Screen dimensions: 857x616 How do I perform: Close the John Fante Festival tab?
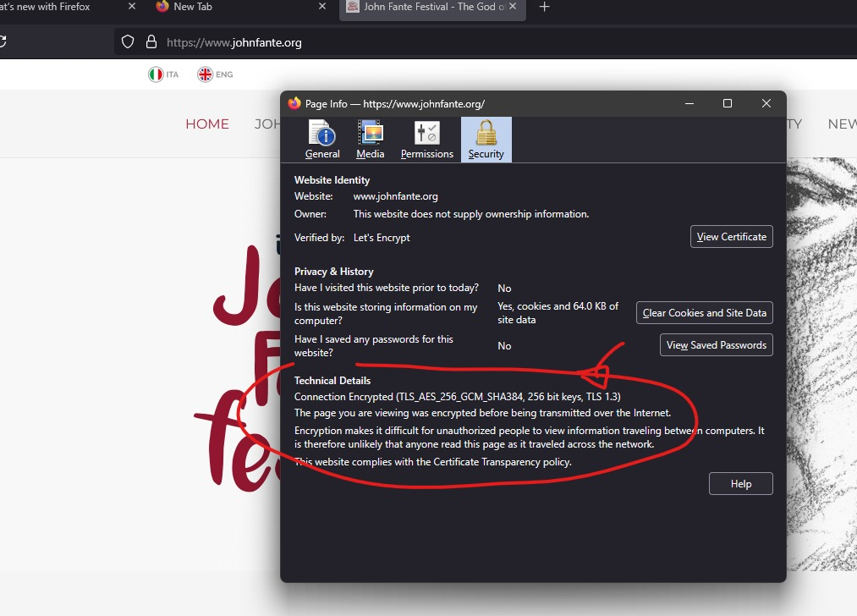coord(513,7)
